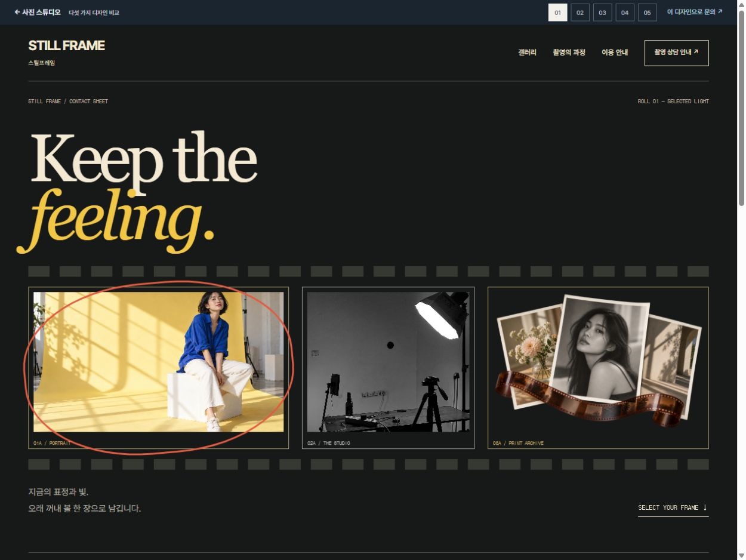Click the 촬영 상담 안내 button
The image size is (746, 560).
[677, 53]
